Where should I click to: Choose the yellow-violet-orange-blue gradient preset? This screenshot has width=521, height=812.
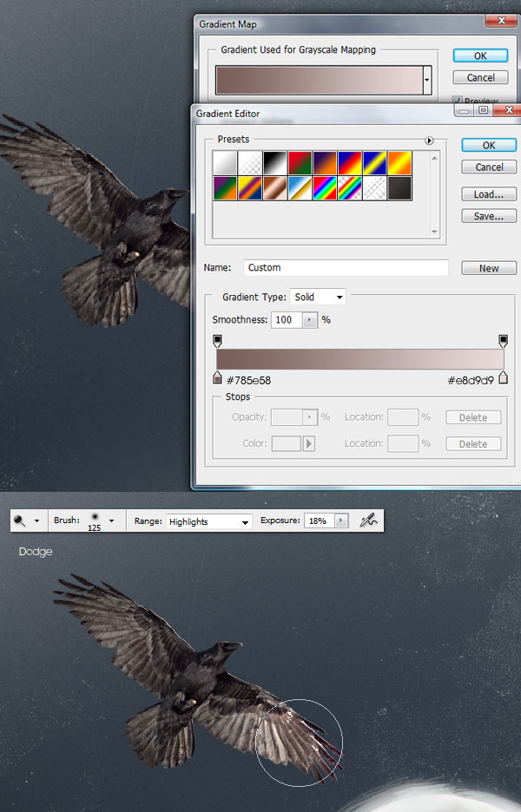tap(250, 188)
